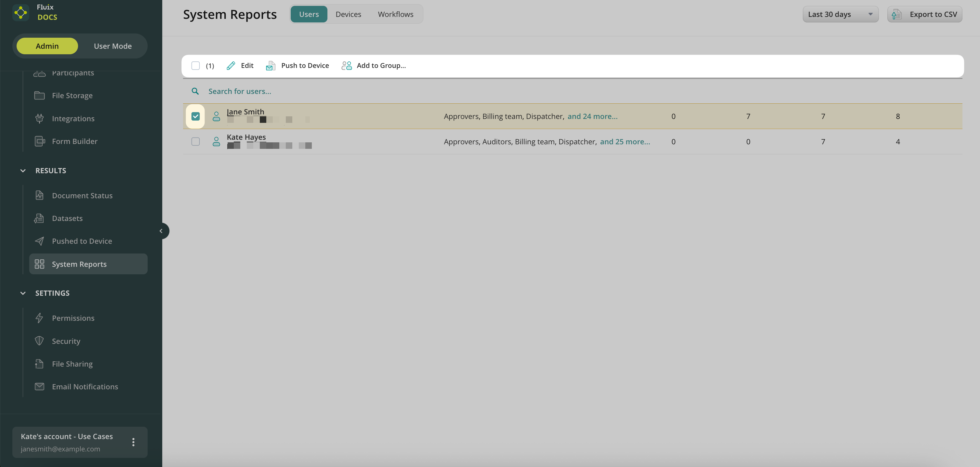Uncheck Jane Smith's row checkbox
980x467 pixels.
(x=195, y=116)
